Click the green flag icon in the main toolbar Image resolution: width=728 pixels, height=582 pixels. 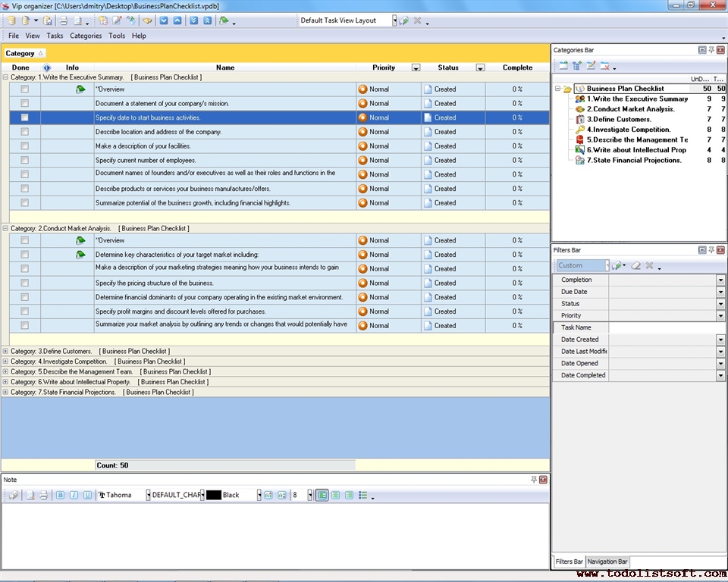click(224, 20)
